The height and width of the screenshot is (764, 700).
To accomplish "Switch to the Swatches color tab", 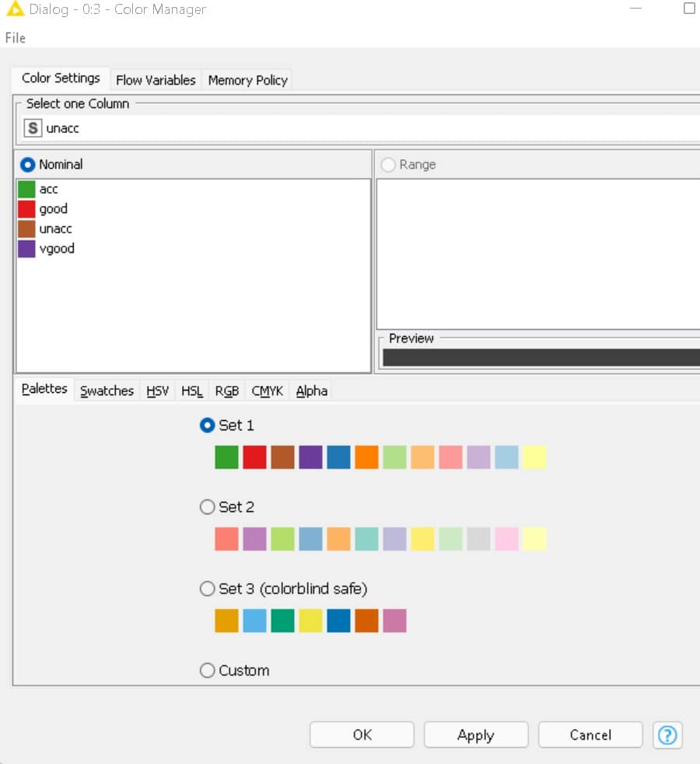I will tap(107, 391).
